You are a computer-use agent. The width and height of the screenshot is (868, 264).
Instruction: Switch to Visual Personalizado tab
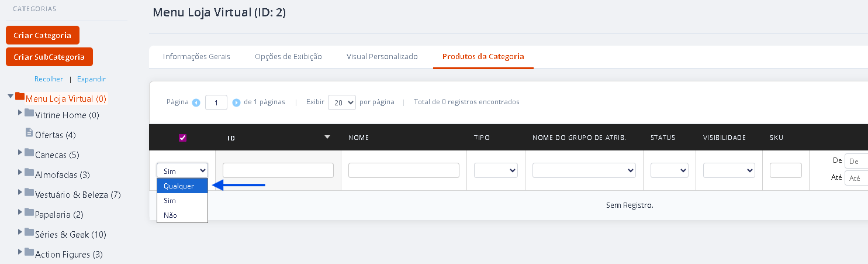(x=382, y=57)
